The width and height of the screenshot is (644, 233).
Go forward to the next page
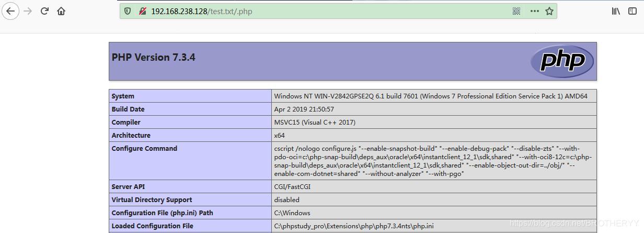28,11
